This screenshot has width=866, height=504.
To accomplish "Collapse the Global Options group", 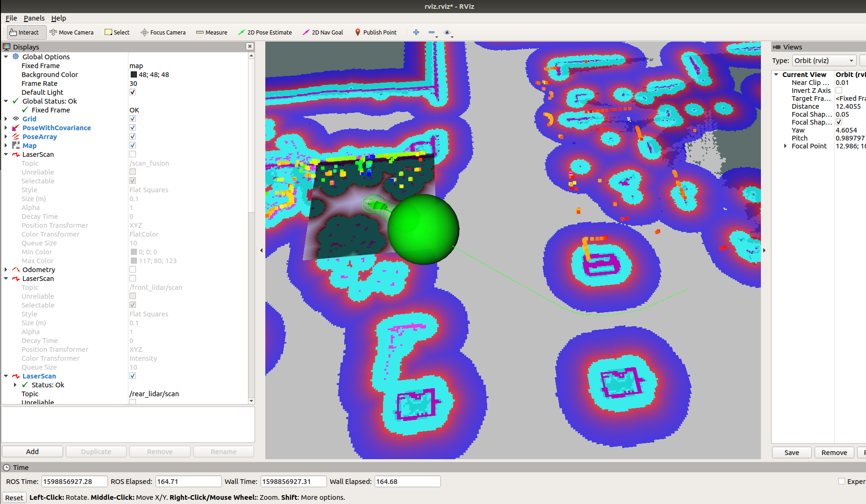I will coord(6,56).
